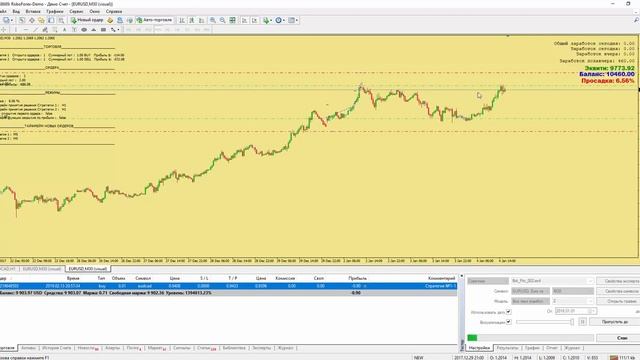
Task: Click the Navigator star icon
Action: click(41, 20)
